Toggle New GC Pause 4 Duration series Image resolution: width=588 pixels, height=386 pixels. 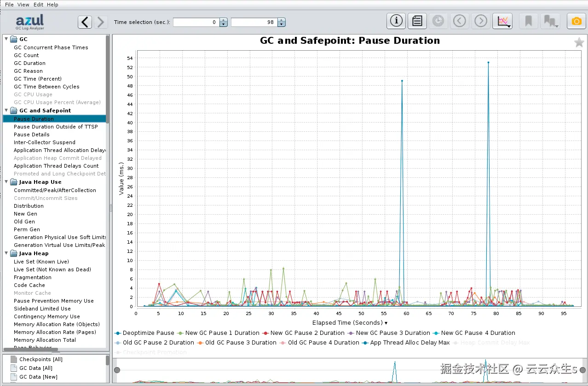tap(474, 333)
